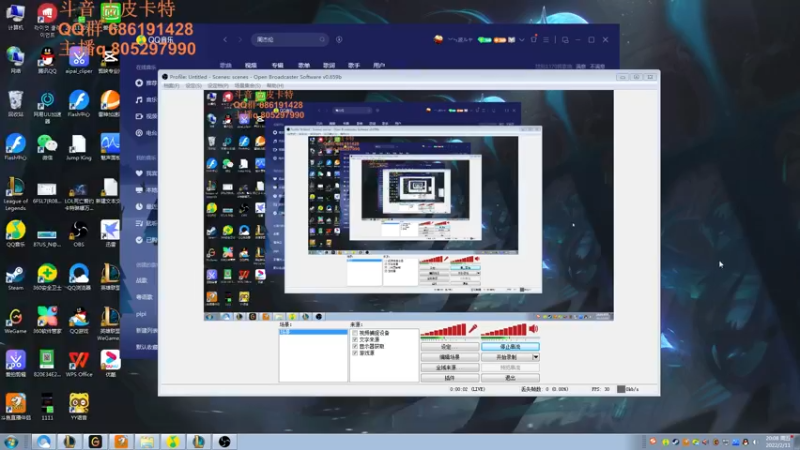The height and width of the screenshot is (450, 800).
Task: Open the QQ游戏 desktop shortcut
Action: pos(79,320)
